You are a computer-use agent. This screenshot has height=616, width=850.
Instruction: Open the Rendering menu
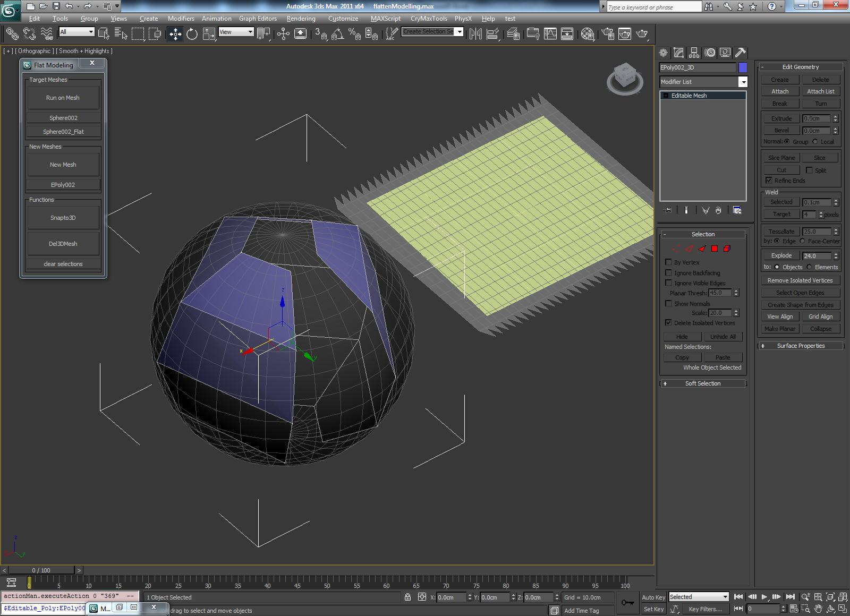point(301,18)
